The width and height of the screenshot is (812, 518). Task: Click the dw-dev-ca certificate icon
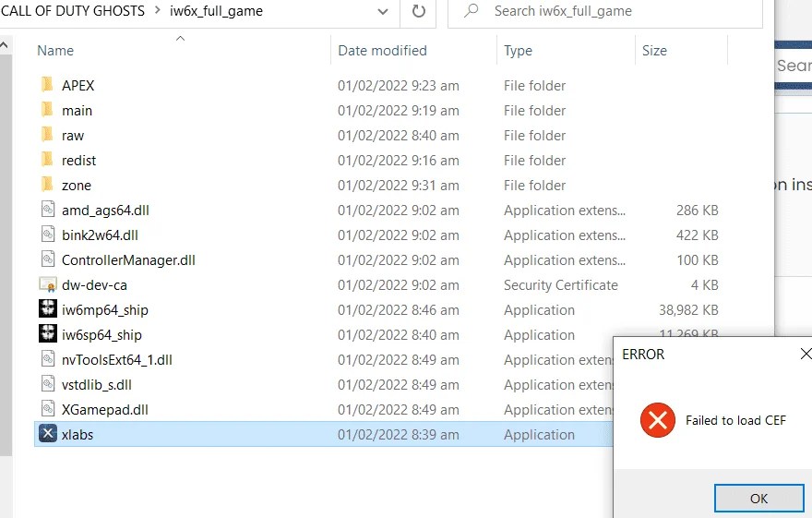[x=48, y=284]
